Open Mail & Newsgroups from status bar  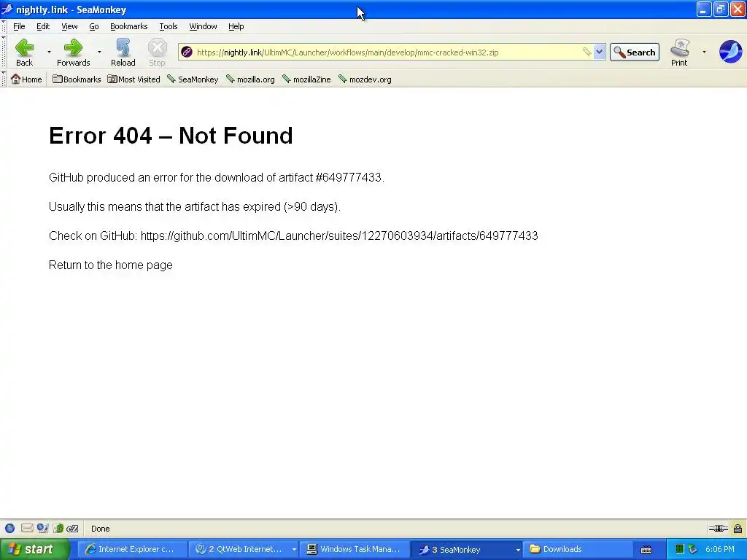[x=27, y=528]
